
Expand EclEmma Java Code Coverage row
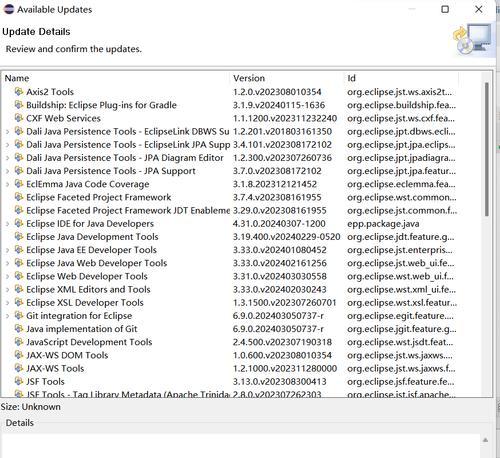pyautogui.click(x=8, y=184)
